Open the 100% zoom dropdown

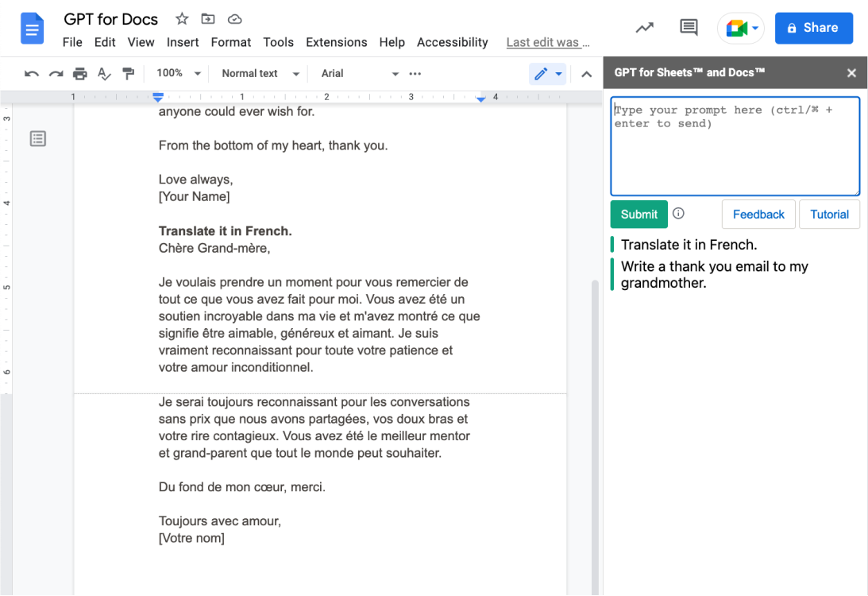[179, 73]
